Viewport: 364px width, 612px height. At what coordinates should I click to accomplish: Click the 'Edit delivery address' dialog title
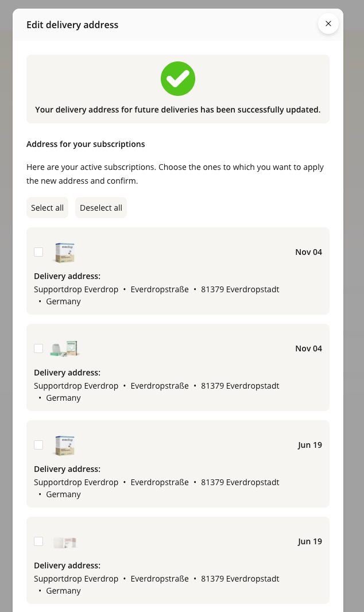click(72, 25)
